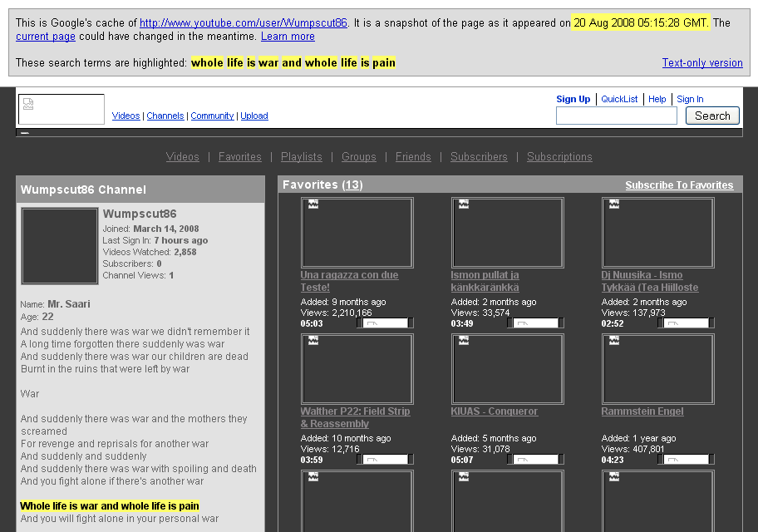758x532 pixels.
Task: Open 'Walther P22: Field Strip & Reassembly' link
Action: (355, 417)
